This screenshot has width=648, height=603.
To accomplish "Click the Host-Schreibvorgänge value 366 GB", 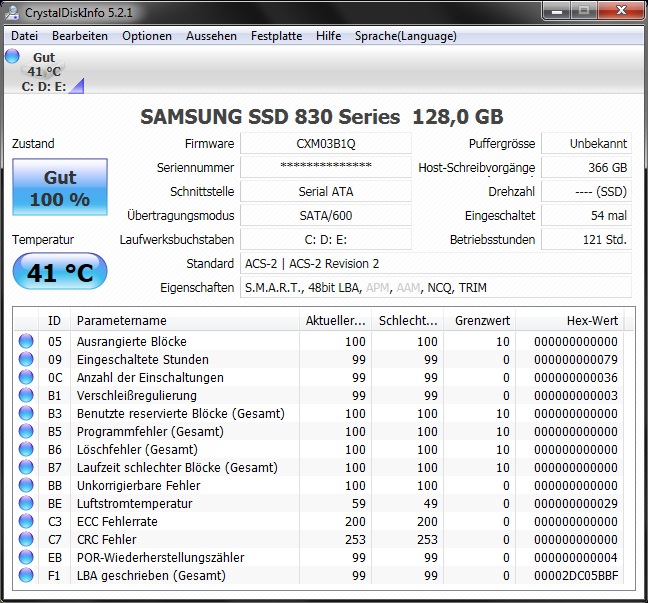I will (586, 167).
